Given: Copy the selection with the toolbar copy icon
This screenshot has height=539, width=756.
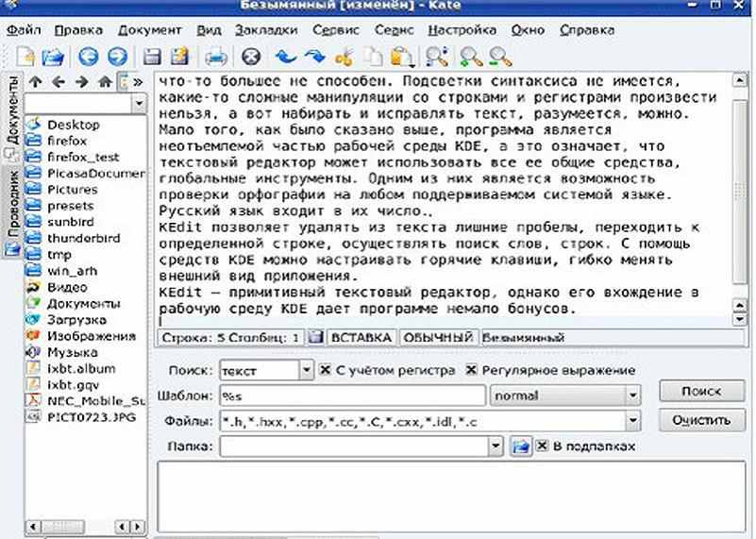Looking at the screenshot, I should click(x=373, y=57).
